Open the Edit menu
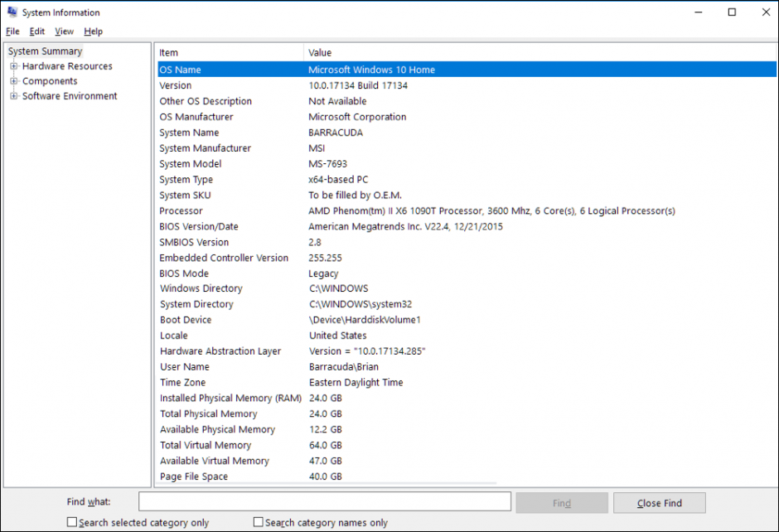Image resolution: width=779 pixels, height=532 pixels. coord(36,31)
